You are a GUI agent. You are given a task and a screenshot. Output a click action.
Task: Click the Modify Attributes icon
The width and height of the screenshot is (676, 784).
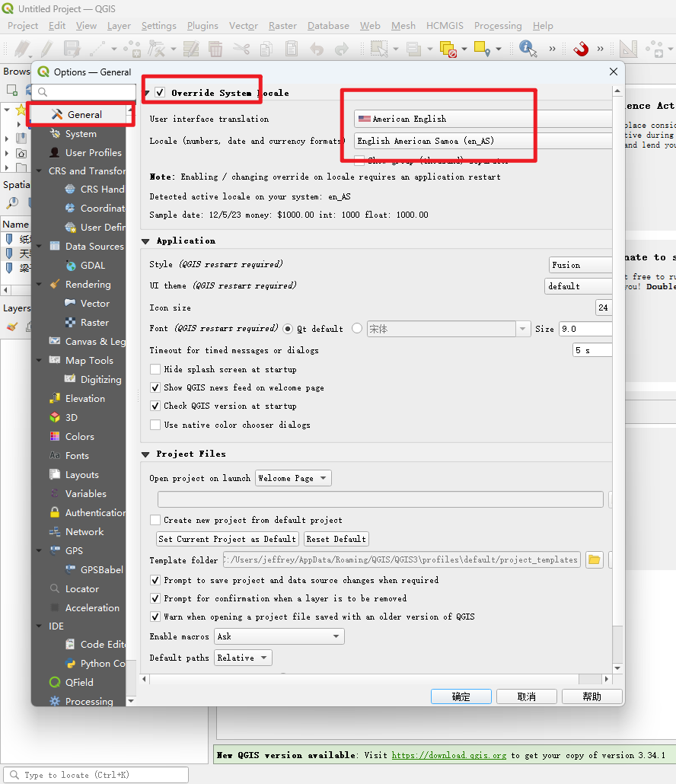191,49
